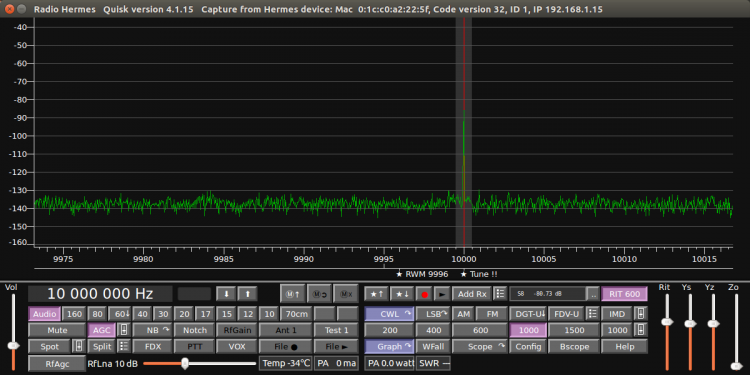The width and height of the screenshot is (750, 375).
Task: Toggle the Mute button
Action: pos(57,330)
